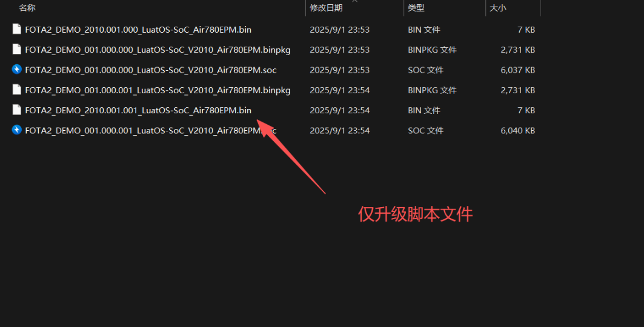Click BINPKG 文件 type of 001.000.001 row

(x=432, y=90)
